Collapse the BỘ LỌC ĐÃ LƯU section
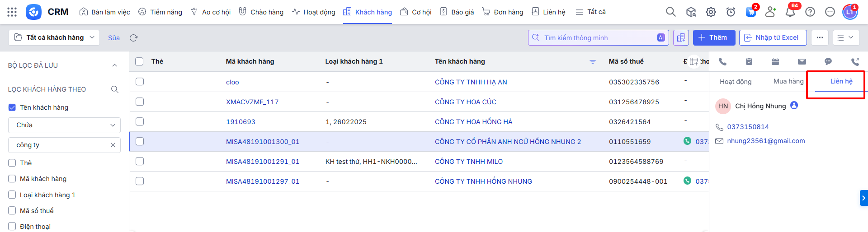868x232 pixels. [114, 65]
